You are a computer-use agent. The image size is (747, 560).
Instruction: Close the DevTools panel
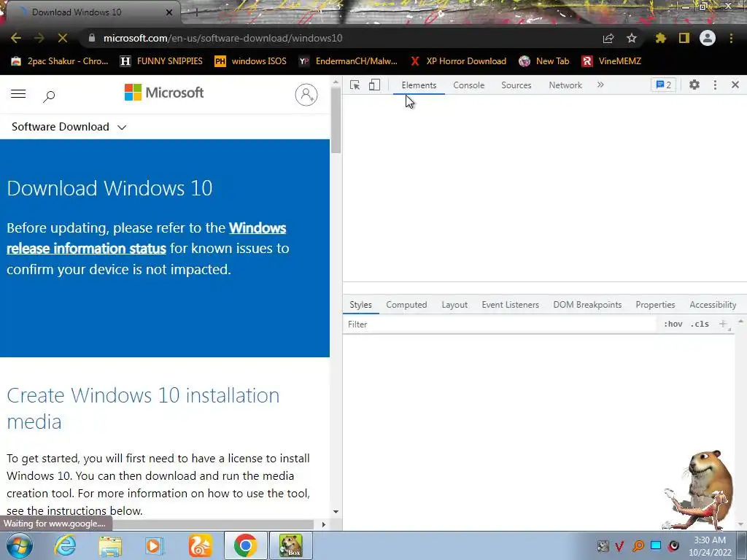pos(735,85)
